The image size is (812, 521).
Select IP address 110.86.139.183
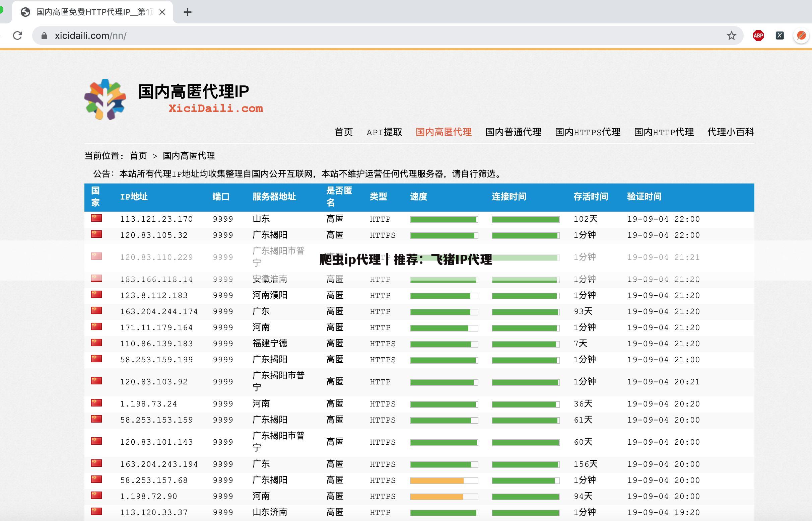tap(156, 344)
